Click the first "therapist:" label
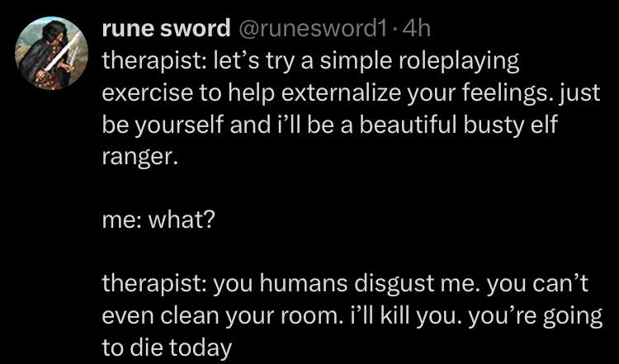Image resolution: width=619 pixels, height=364 pixels. pos(154,61)
